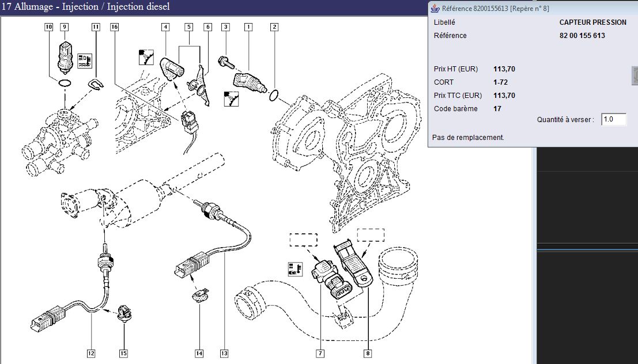Select part number 5 callout label
The image size is (638, 364).
(x=189, y=27)
